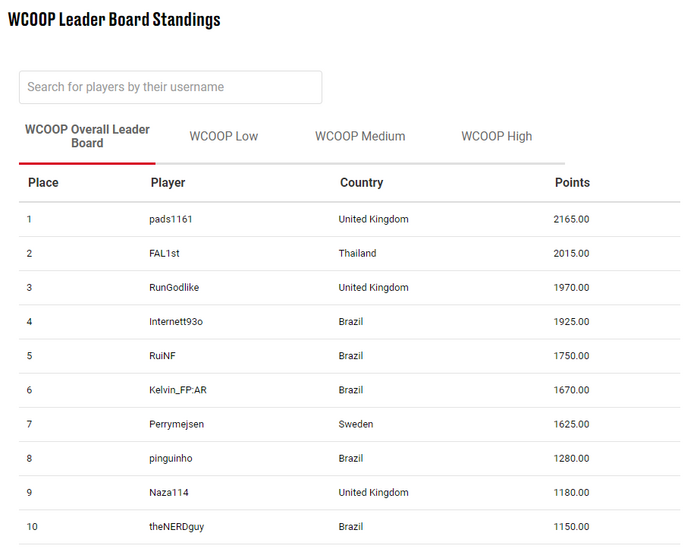Click the WCOOP Leader Board Standings heading

coord(114,19)
